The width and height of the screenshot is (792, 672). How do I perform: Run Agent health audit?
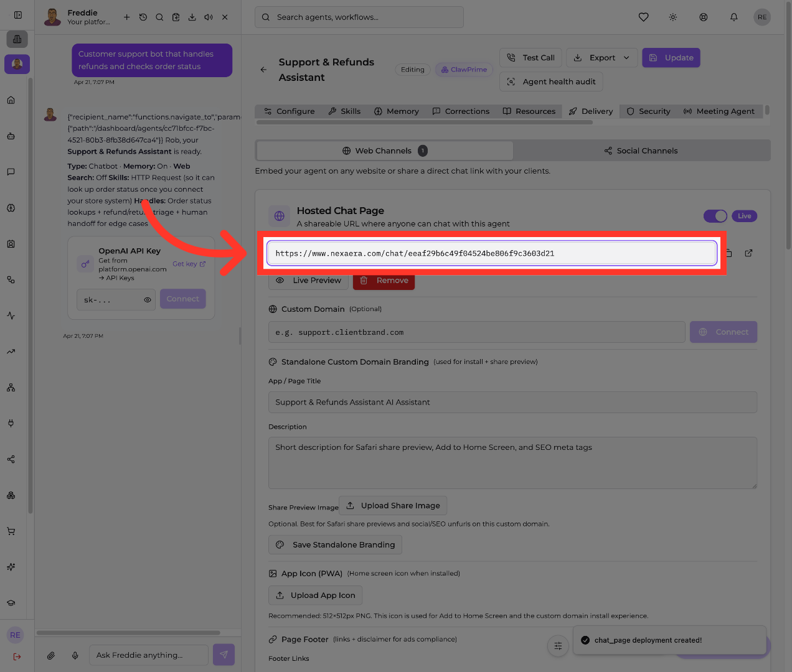pyautogui.click(x=551, y=82)
